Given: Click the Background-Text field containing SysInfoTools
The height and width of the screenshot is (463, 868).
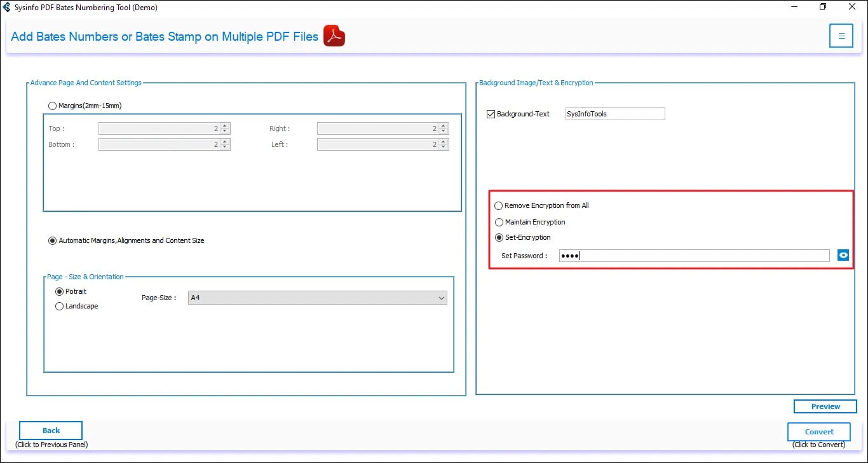Looking at the screenshot, I should tap(615, 114).
